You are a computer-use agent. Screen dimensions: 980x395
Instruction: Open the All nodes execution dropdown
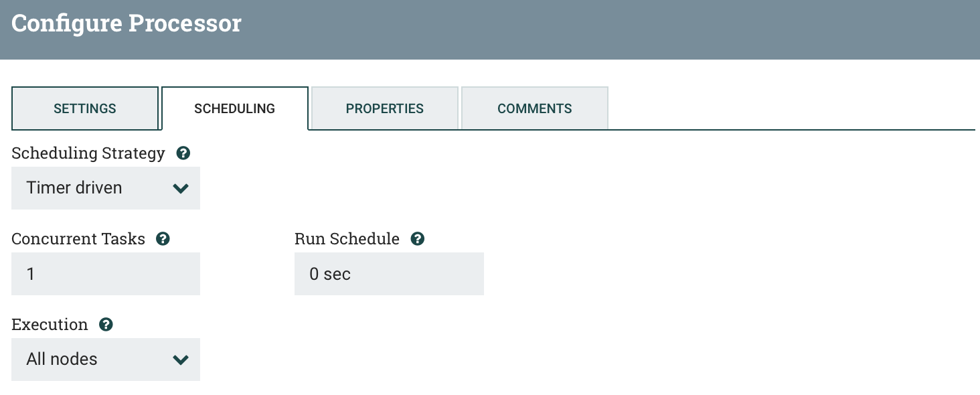point(106,360)
